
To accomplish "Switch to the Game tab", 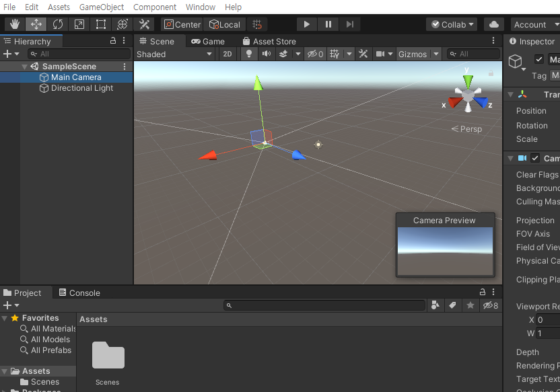I will [x=208, y=42].
